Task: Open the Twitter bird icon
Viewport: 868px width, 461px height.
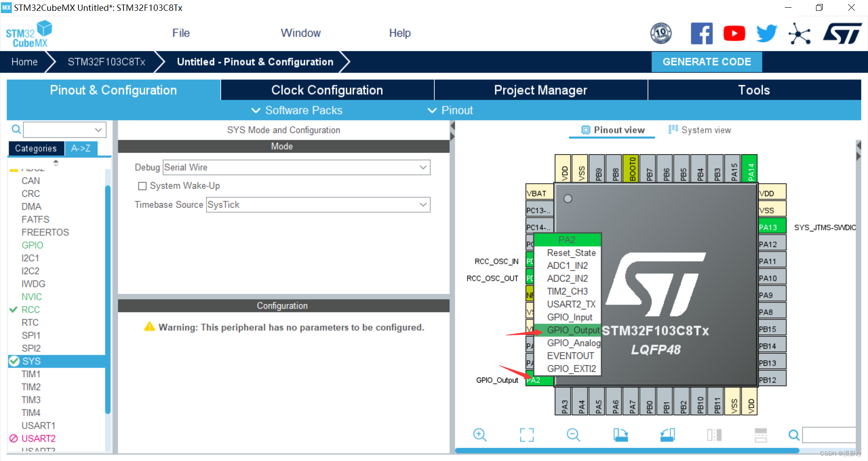Action: [x=767, y=33]
